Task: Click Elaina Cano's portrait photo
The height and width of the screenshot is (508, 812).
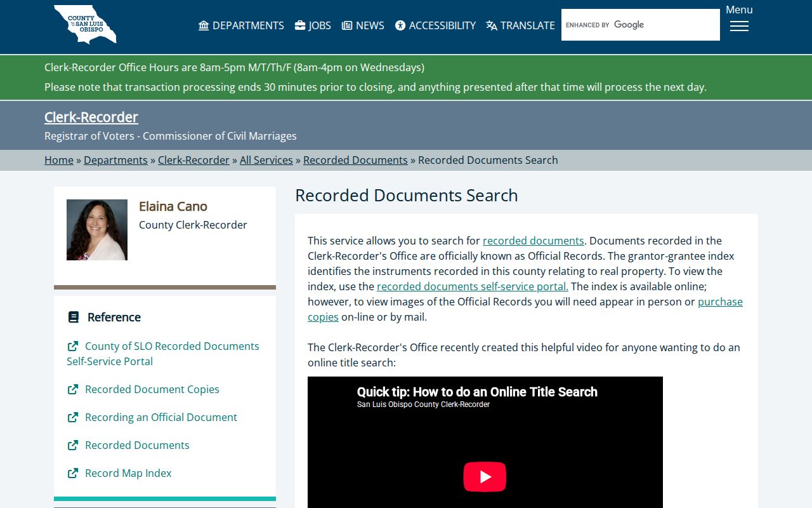Action: tap(97, 230)
